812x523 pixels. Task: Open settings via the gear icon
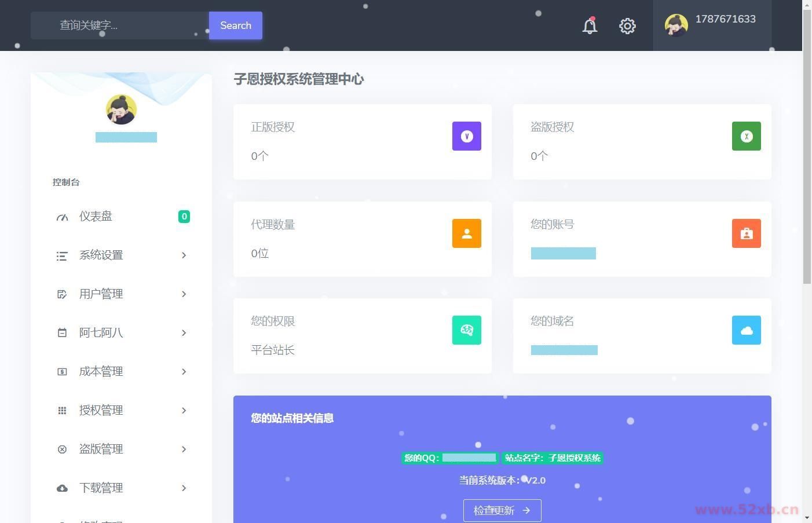tap(627, 26)
